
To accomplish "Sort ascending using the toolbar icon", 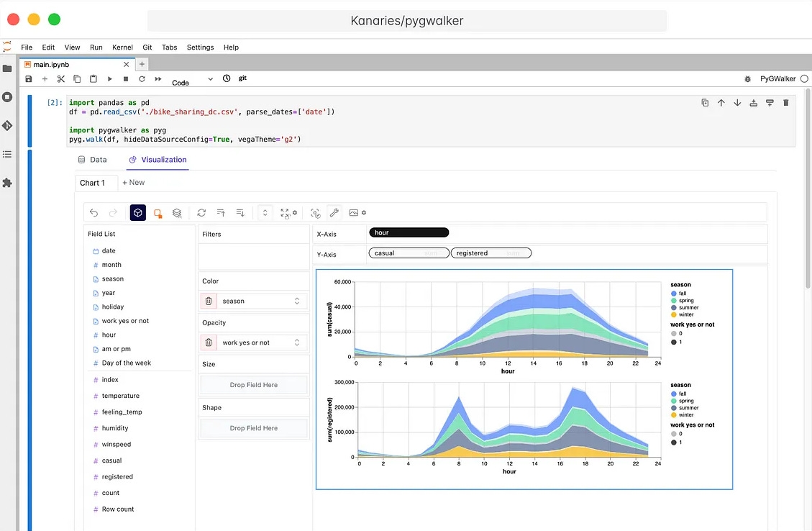I will pos(221,213).
